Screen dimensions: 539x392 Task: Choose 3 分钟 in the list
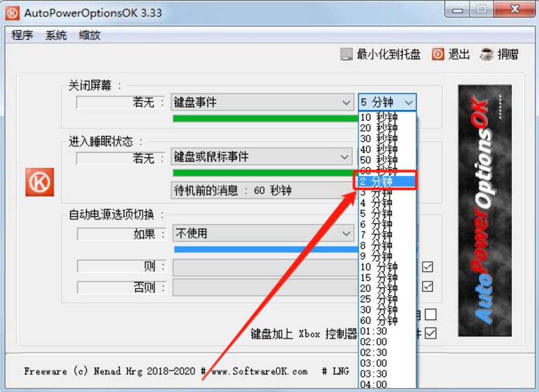387,192
